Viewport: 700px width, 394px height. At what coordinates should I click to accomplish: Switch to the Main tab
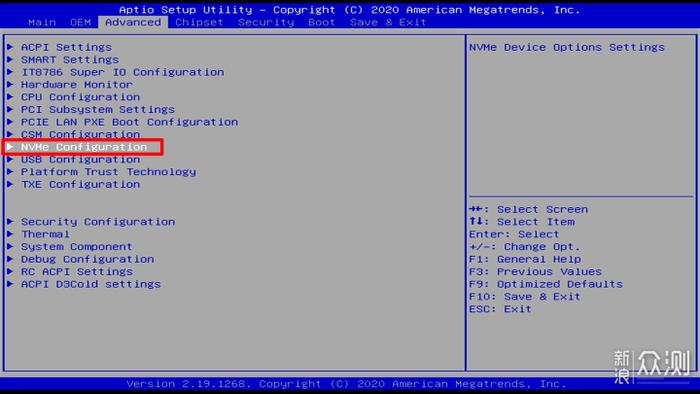coord(42,22)
